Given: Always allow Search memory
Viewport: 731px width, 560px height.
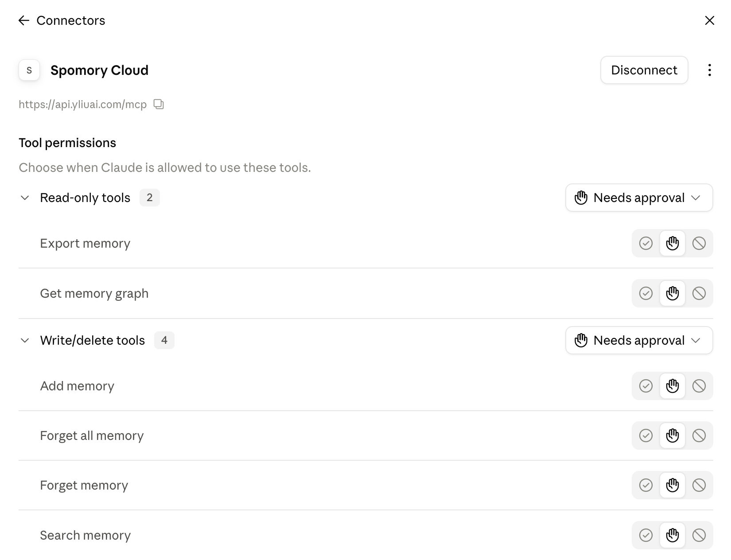Looking at the screenshot, I should point(646,535).
